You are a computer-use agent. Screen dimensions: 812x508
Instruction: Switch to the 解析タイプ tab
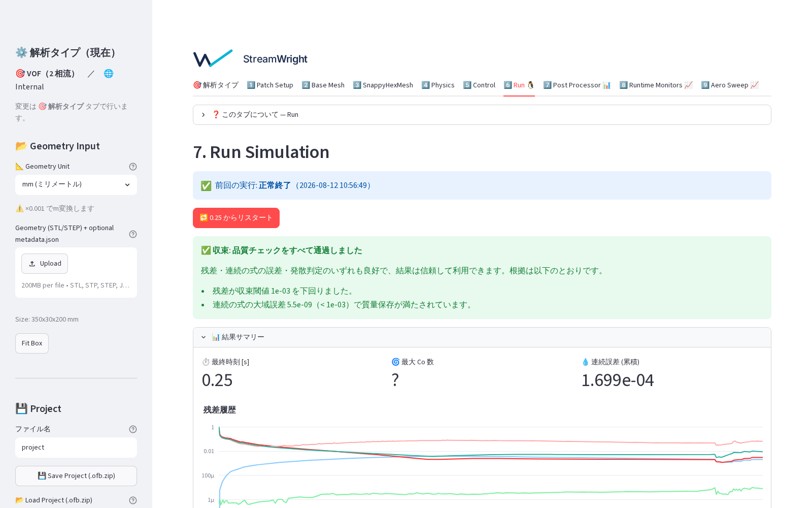click(216, 85)
